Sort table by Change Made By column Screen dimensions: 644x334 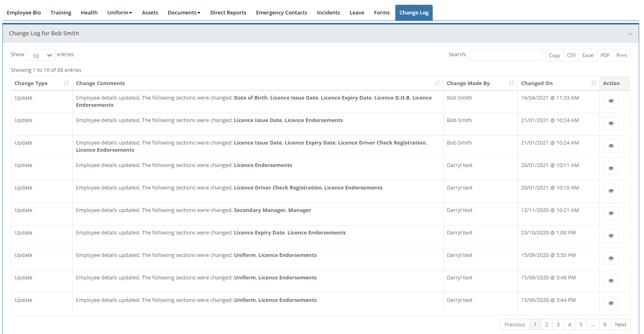coord(480,83)
